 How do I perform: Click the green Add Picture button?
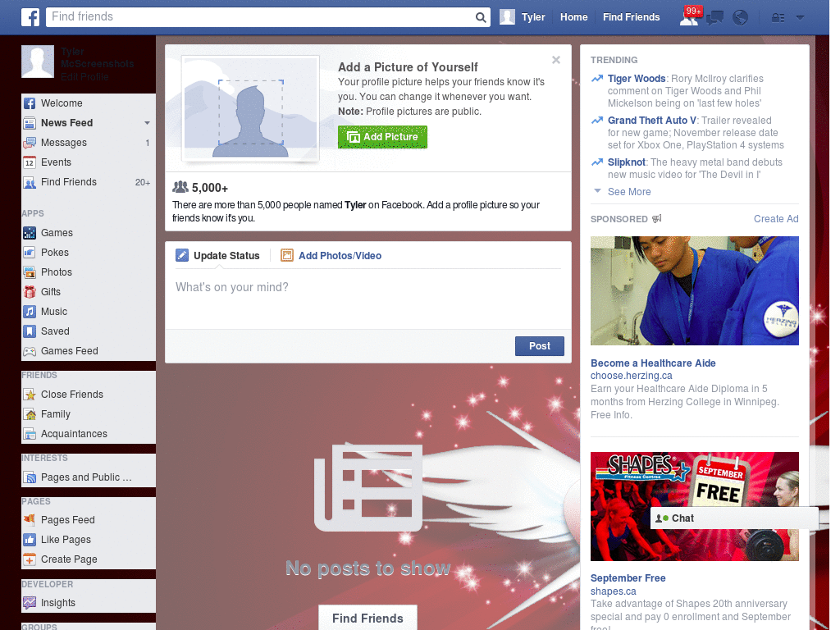(x=382, y=137)
